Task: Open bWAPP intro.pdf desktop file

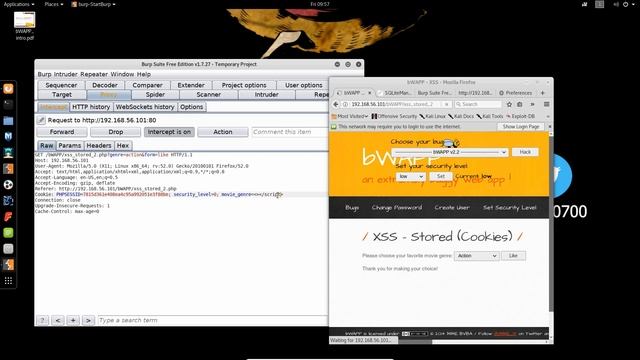Action: 24,26
